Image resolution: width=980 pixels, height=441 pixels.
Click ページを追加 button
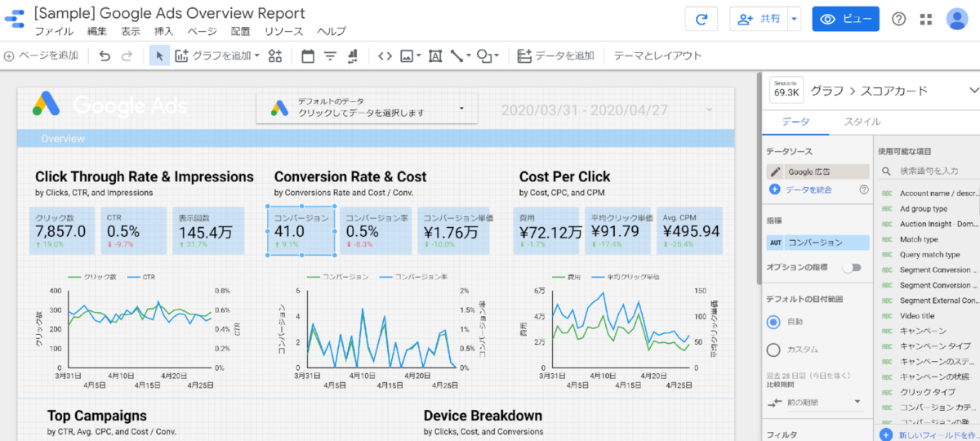tap(41, 56)
